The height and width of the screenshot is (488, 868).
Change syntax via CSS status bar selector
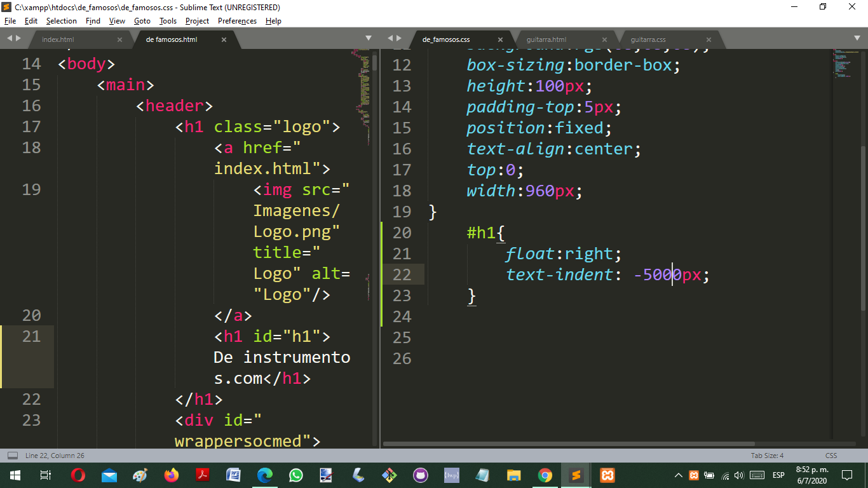(x=831, y=456)
